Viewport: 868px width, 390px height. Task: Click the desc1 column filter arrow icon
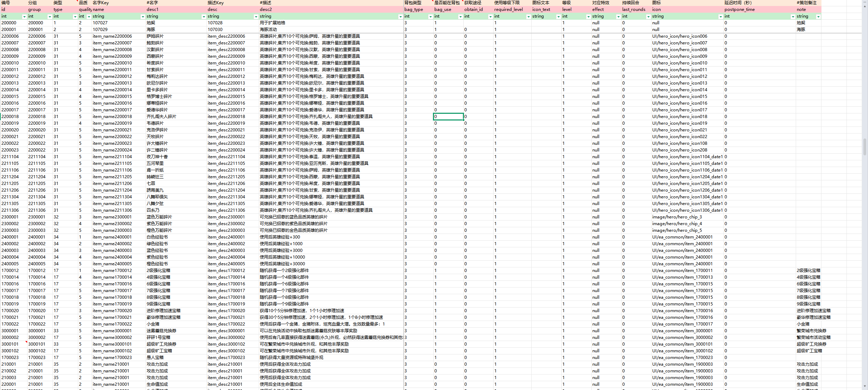[203, 17]
